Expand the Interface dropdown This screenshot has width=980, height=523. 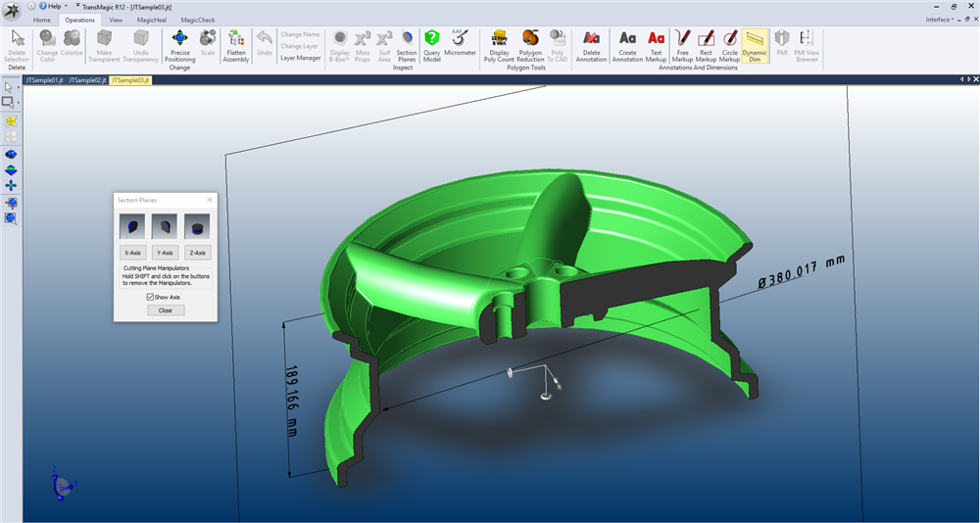(x=941, y=19)
